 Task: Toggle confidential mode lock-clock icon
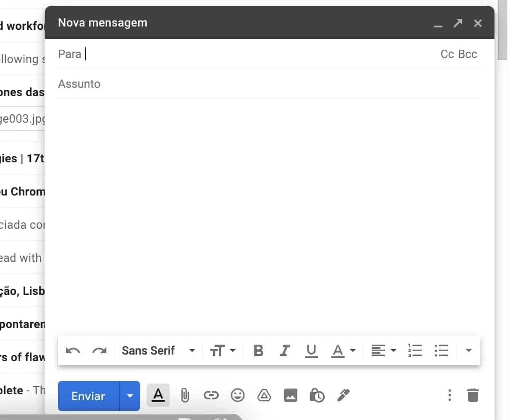pyautogui.click(x=317, y=396)
